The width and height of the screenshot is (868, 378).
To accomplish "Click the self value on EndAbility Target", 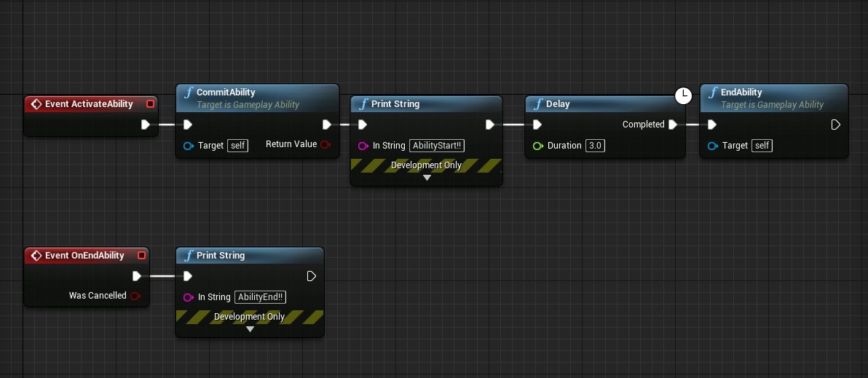I will click(762, 146).
